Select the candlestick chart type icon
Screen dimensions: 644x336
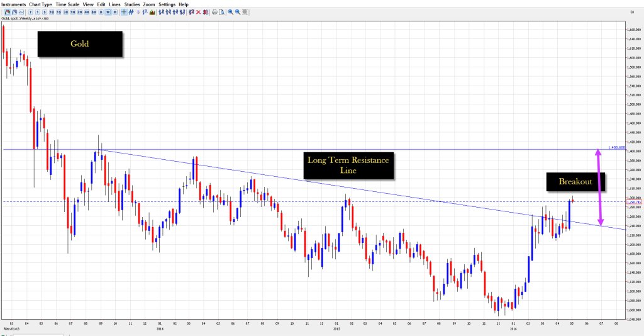pyautogui.click(x=8, y=13)
